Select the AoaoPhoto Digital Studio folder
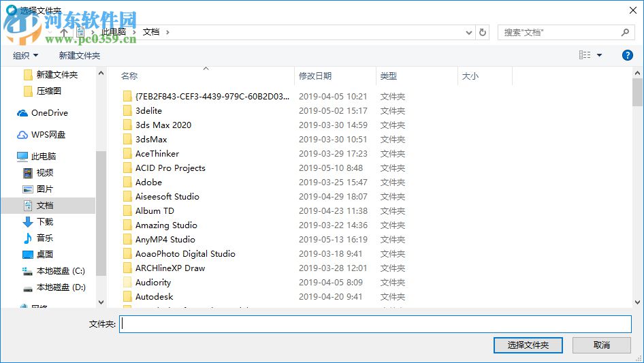Screen dimensions: 644x363 (185, 253)
